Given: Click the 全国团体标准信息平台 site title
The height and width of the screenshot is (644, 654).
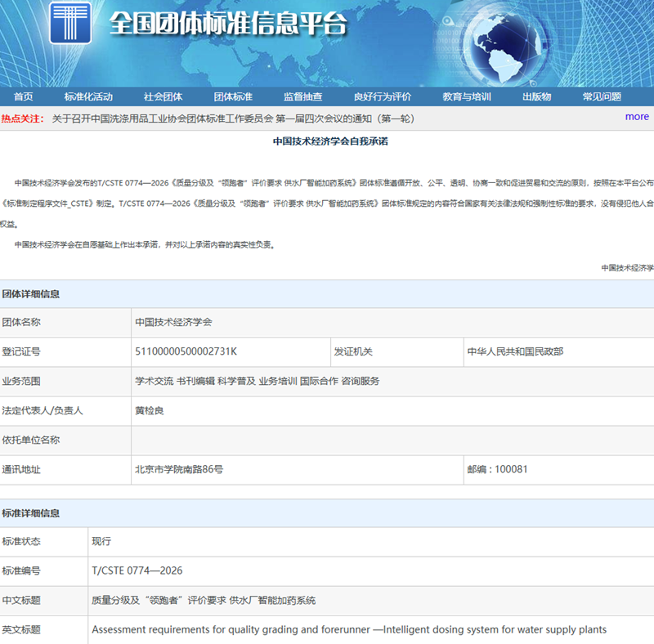Looking at the screenshot, I should 228,23.
